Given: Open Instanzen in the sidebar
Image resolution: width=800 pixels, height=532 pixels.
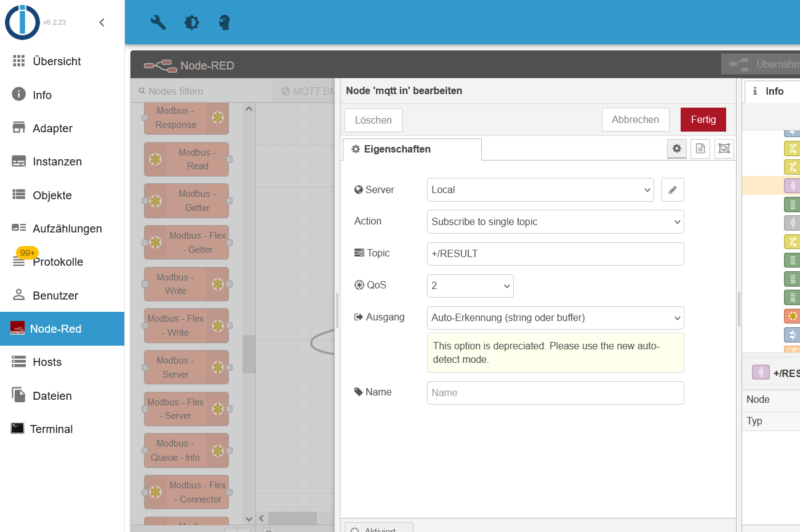Looking at the screenshot, I should pyautogui.click(x=62, y=162).
